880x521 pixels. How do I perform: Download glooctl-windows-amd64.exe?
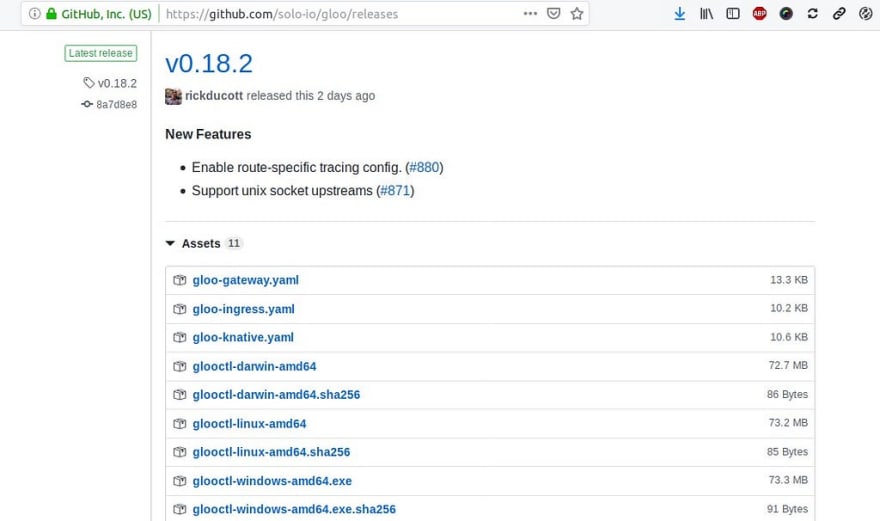(x=272, y=481)
